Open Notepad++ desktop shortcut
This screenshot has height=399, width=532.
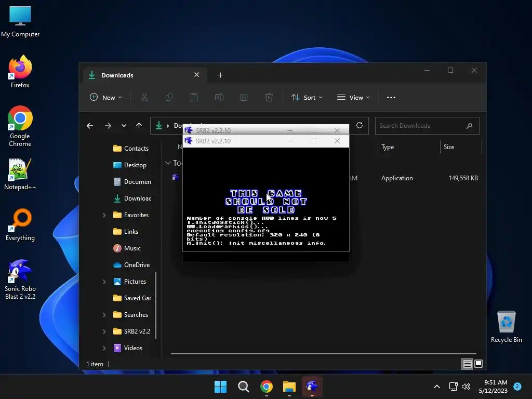pos(20,174)
